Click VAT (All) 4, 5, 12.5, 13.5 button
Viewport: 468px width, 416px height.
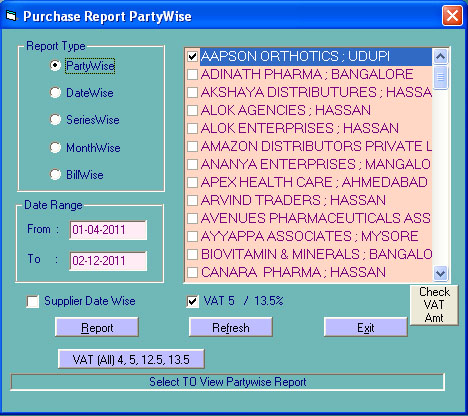[x=131, y=359]
